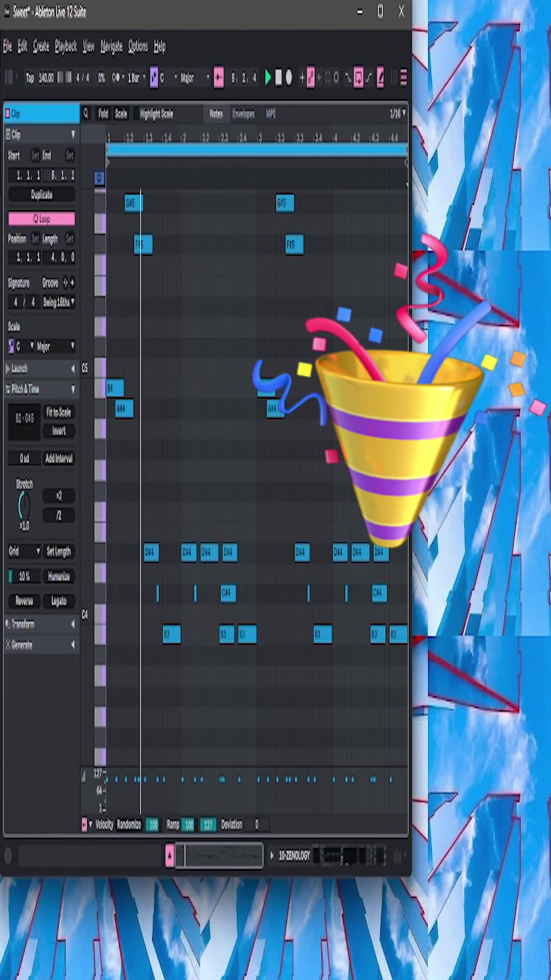The image size is (551, 980).
Task: Toggle the pink Automation Arm button
Action: [x=311, y=78]
